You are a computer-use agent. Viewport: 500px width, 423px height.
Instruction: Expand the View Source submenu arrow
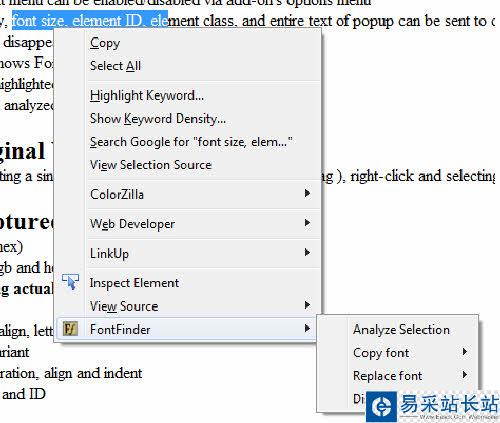307,305
